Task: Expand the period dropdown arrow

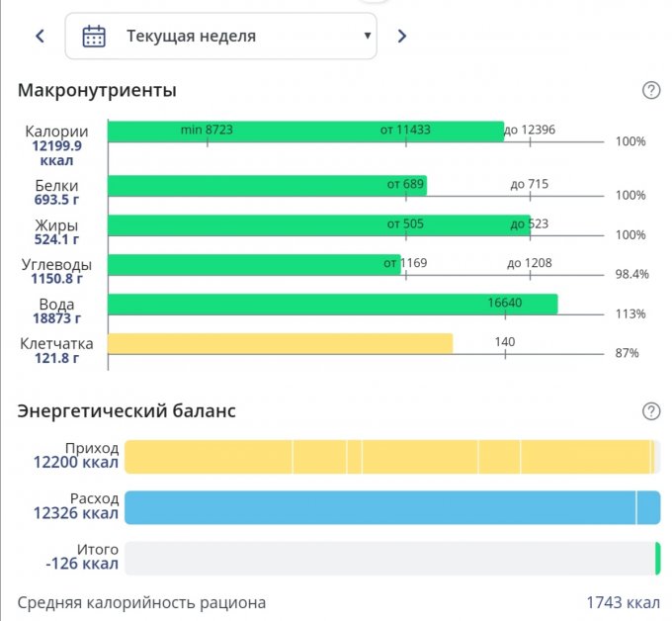Action: [368, 37]
